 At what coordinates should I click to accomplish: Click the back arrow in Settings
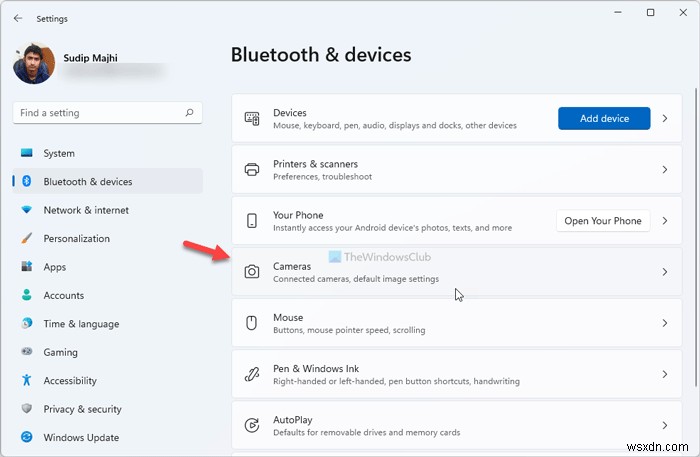point(18,18)
